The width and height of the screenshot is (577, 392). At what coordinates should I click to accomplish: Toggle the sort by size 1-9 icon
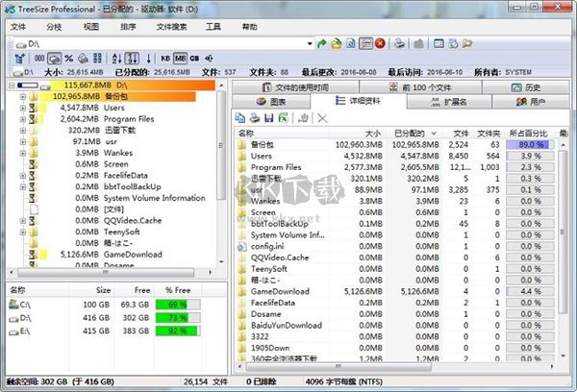tap(132, 58)
